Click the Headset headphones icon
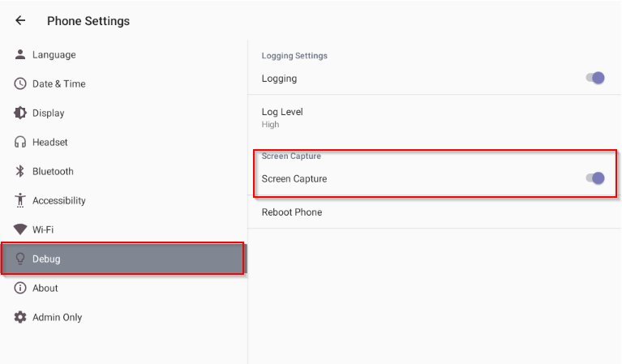The height and width of the screenshot is (364, 622). coord(20,142)
